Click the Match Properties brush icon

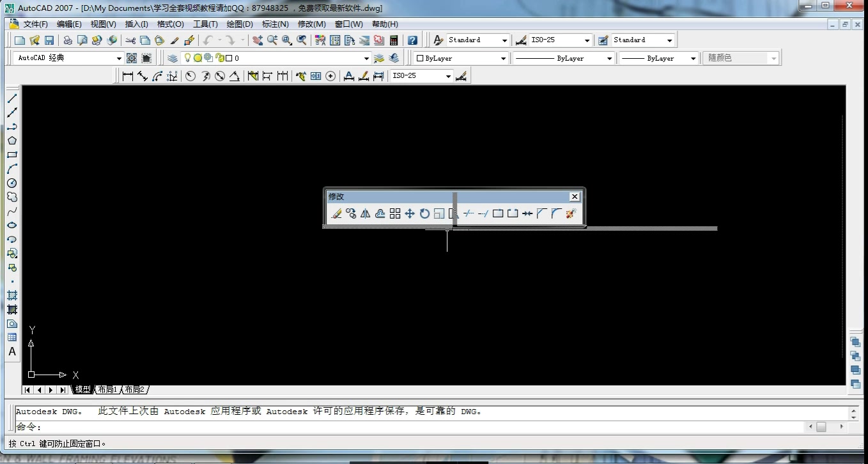174,40
